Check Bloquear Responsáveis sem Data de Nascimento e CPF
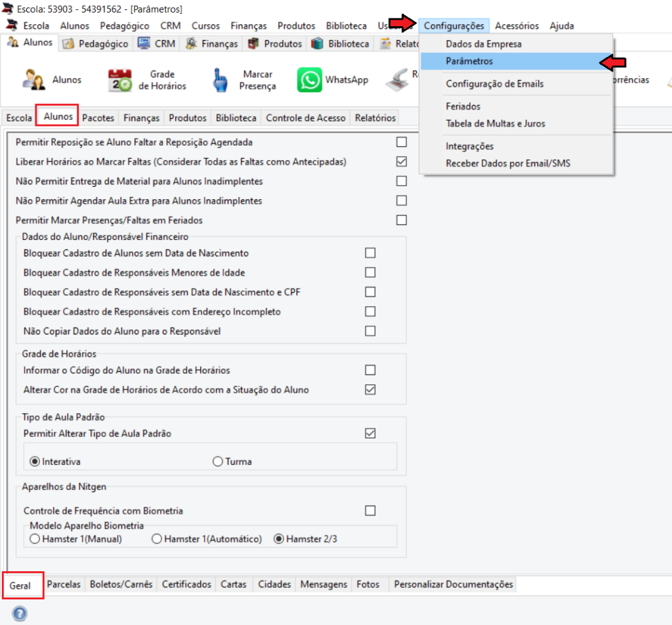The image size is (672, 625). click(370, 292)
